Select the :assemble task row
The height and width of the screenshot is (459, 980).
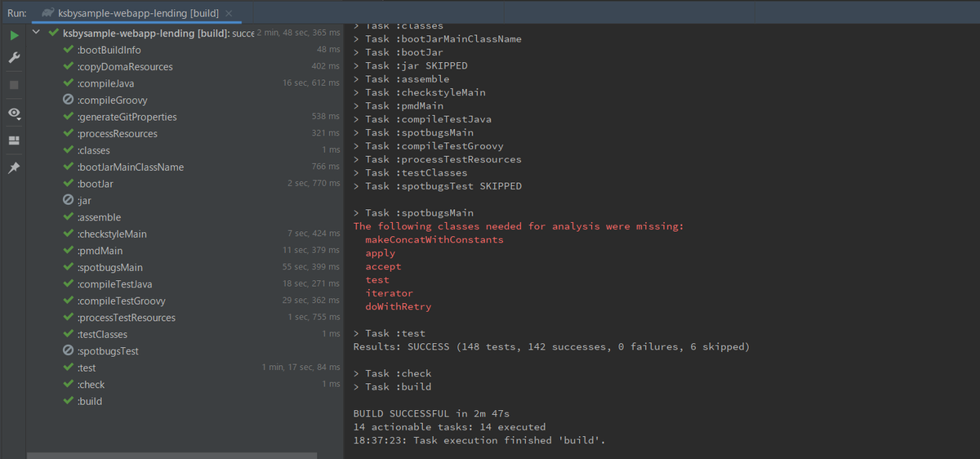[185, 217]
